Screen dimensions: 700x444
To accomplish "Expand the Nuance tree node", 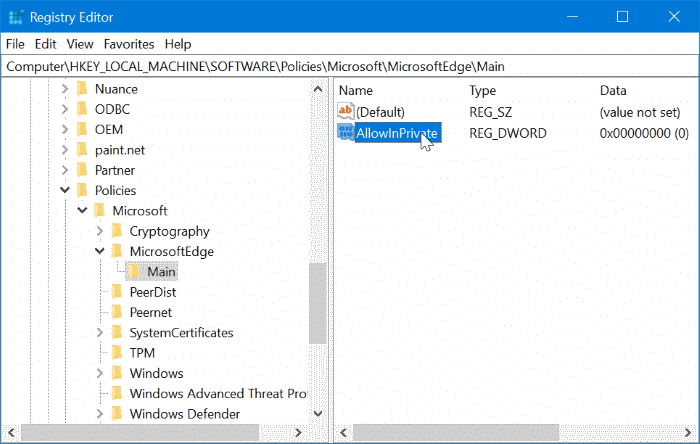I will 65,89.
